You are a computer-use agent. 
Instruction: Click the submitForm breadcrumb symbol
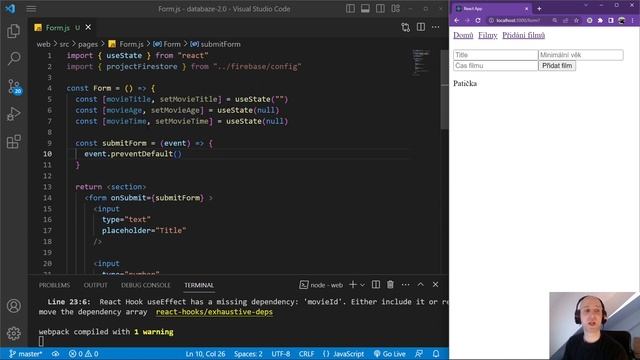pos(216,44)
